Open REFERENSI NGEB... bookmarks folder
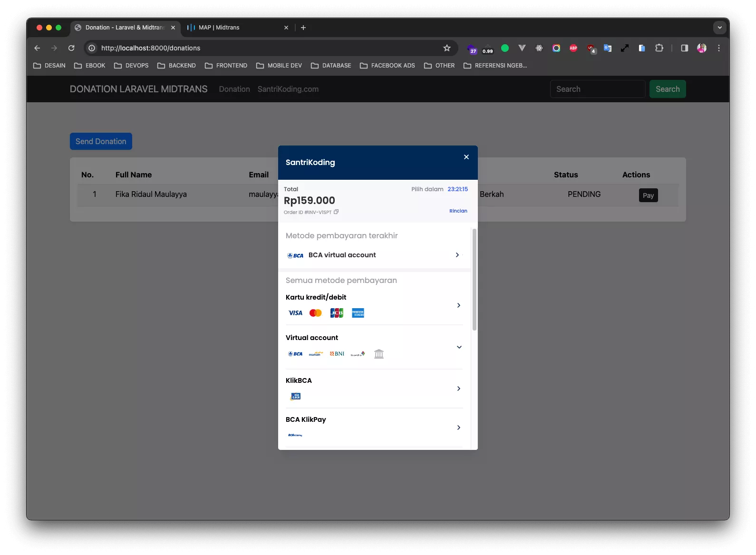This screenshot has width=756, height=555. pos(495,66)
